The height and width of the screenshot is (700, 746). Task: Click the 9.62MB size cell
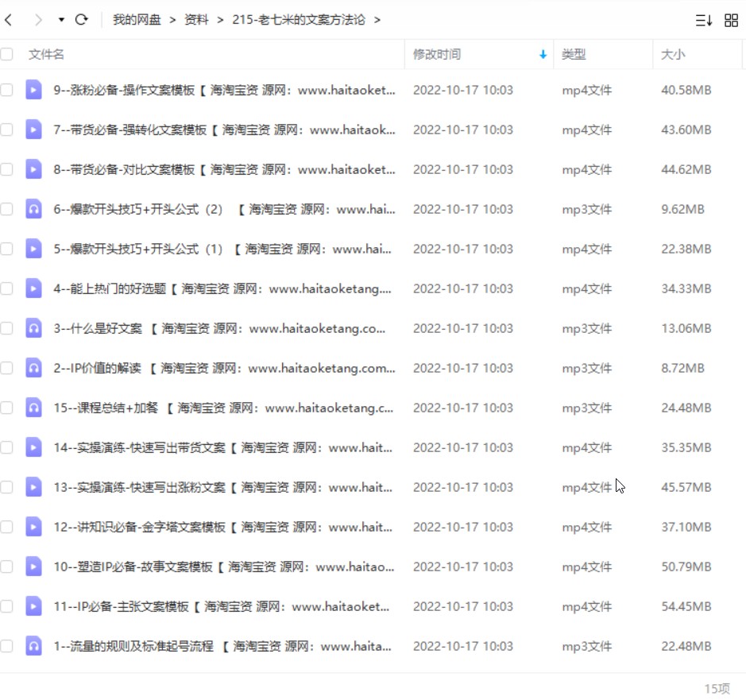(682, 210)
